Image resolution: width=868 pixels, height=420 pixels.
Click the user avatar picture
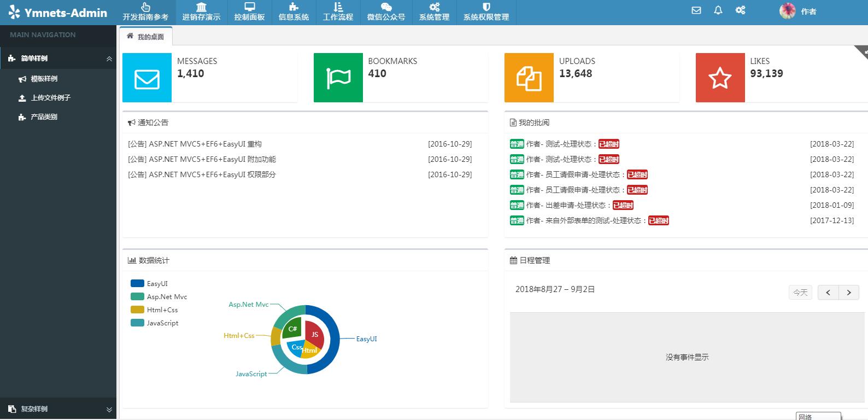click(x=788, y=11)
